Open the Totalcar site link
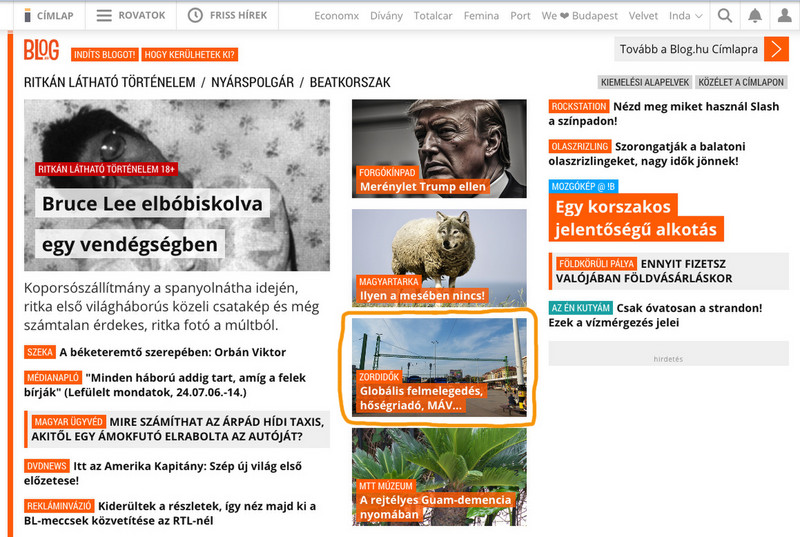This screenshot has height=537, width=800. (x=433, y=16)
